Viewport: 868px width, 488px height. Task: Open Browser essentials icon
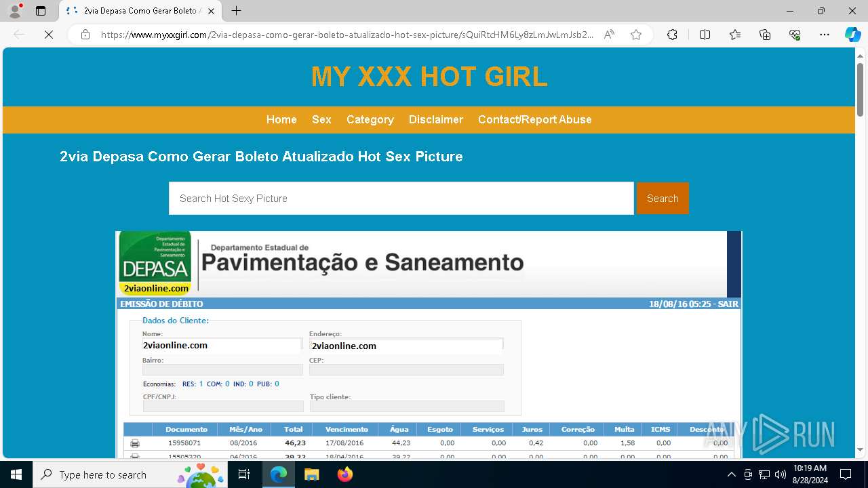coord(795,35)
